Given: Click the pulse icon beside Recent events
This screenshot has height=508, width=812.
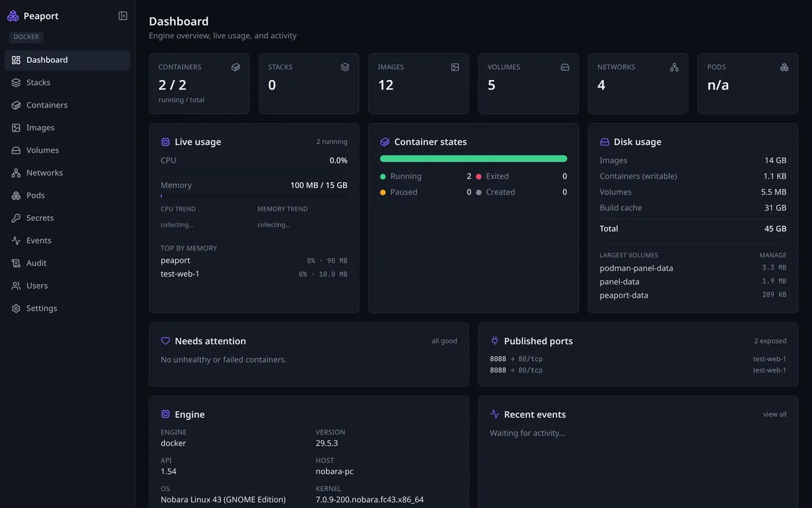Looking at the screenshot, I should 495,415.
